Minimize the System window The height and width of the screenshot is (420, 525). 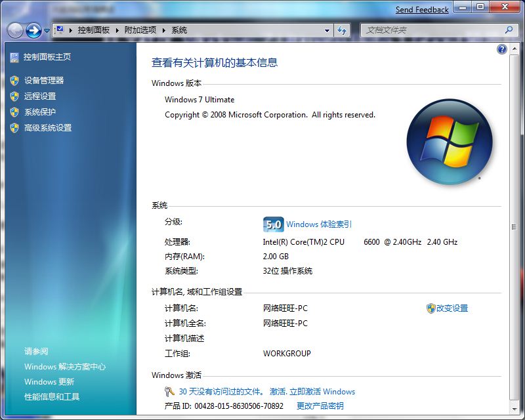(463, 7)
